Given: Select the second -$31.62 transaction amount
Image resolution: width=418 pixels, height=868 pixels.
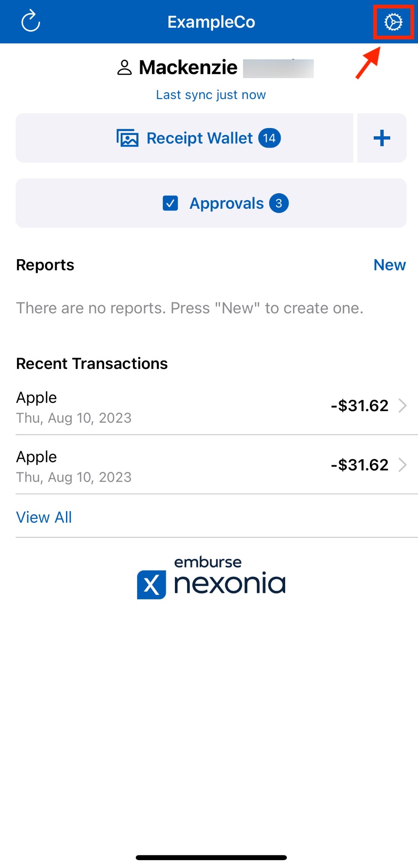Looking at the screenshot, I should [x=359, y=465].
